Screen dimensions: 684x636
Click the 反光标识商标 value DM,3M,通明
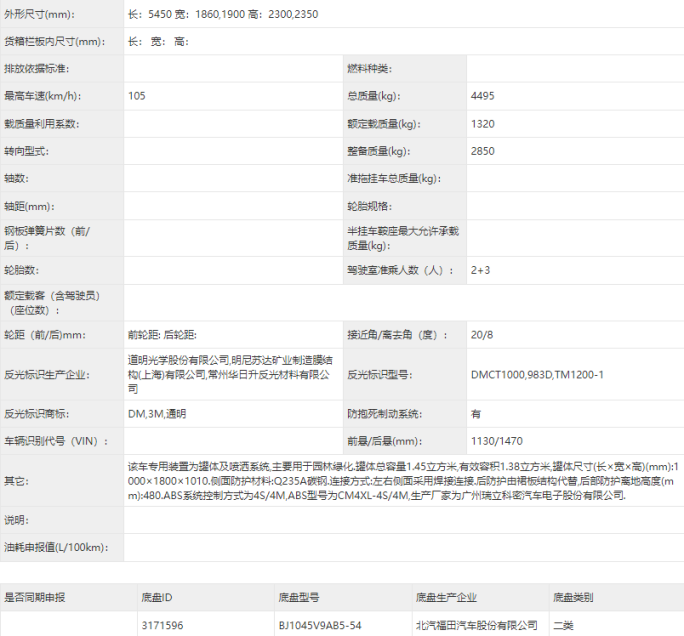click(x=157, y=413)
